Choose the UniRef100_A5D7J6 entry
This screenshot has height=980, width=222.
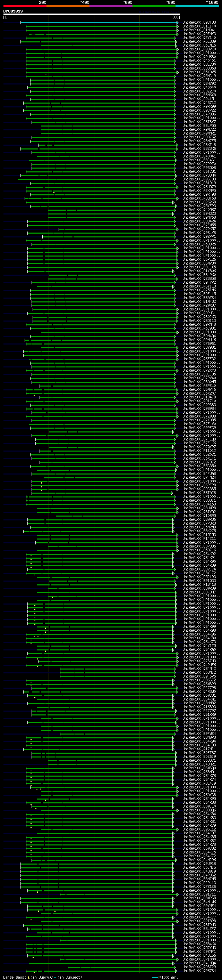pyautogui.click(x=199, y=550)
